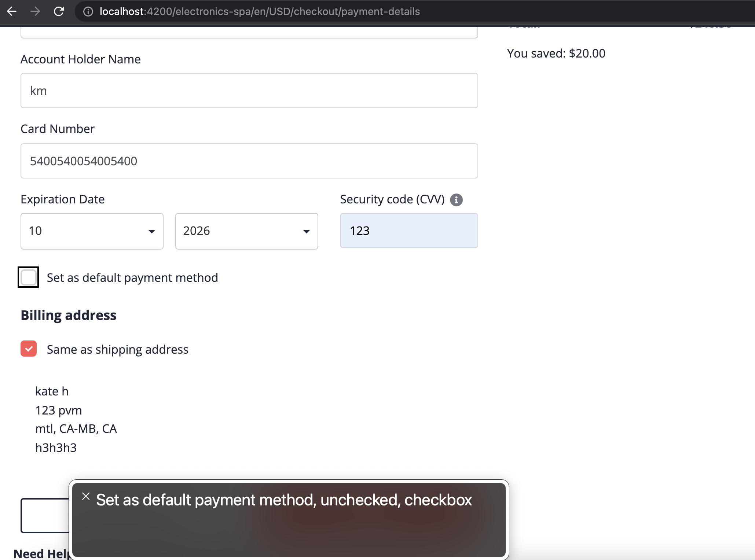755x560 pixels.
Task: Click inside the CVV code input
Action: (x=408, y=231)
